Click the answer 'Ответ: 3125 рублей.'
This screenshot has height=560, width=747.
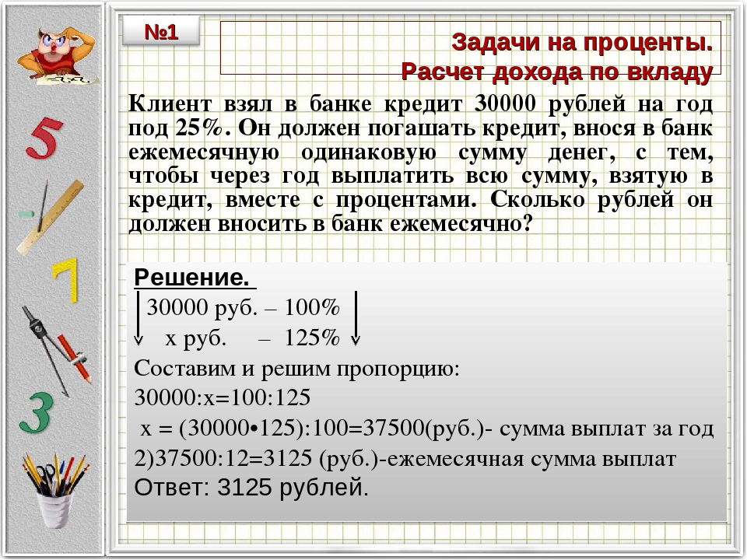coord(251,488)
